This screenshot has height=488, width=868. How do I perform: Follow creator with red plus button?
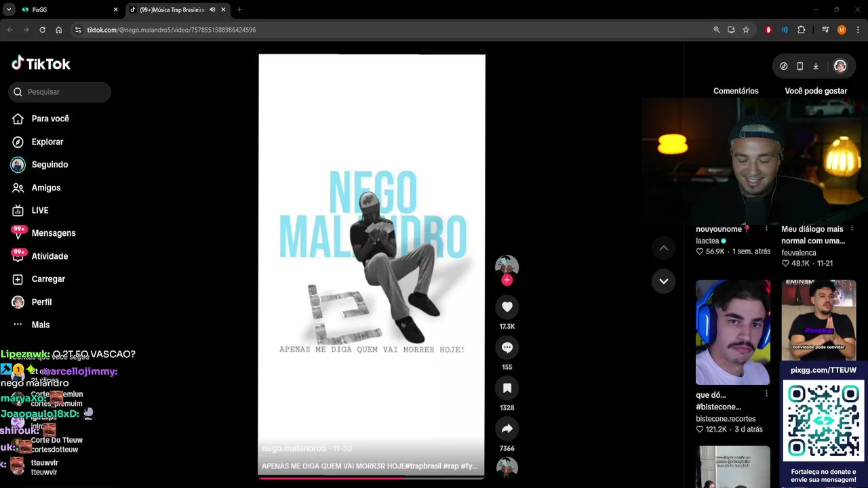point(507,280)
